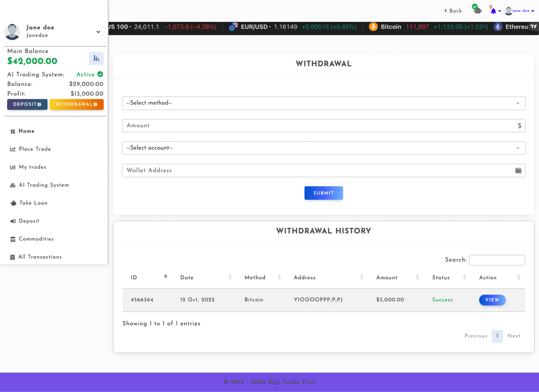Click Jane doe sidebar profile avatar
The image size is (539, 392).
pyautogui.click(x=12, y=32)
